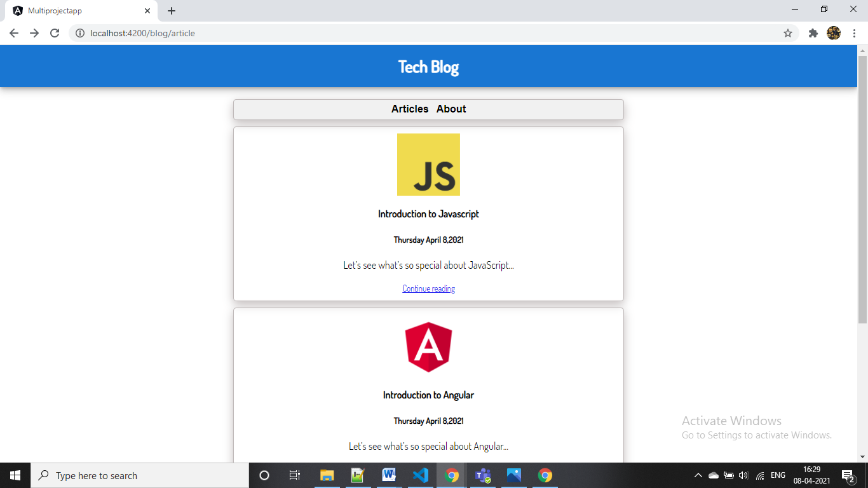
Task: Open the volume speaker tray icon
Action: pyautogui.click(x=744, y=475)
